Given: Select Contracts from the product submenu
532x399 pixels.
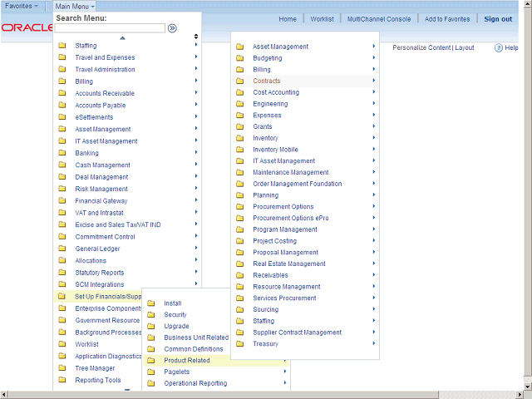Looking at the screenshot, I should pos(267,81).
